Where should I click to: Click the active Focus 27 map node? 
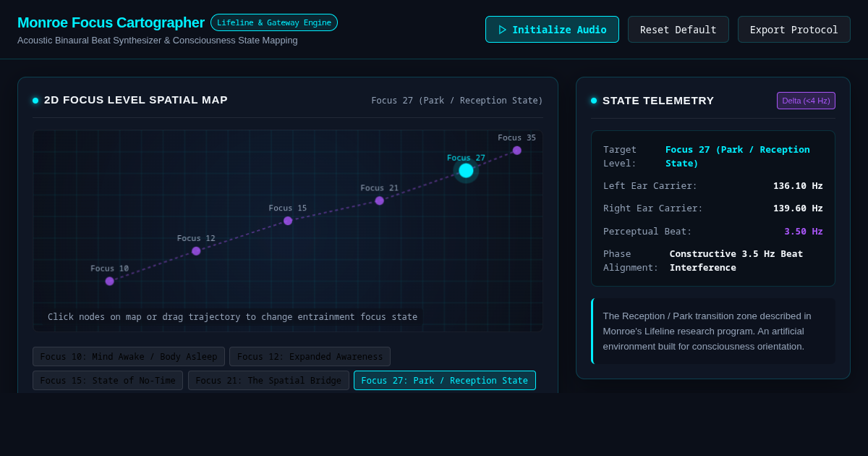coord(466,171)
